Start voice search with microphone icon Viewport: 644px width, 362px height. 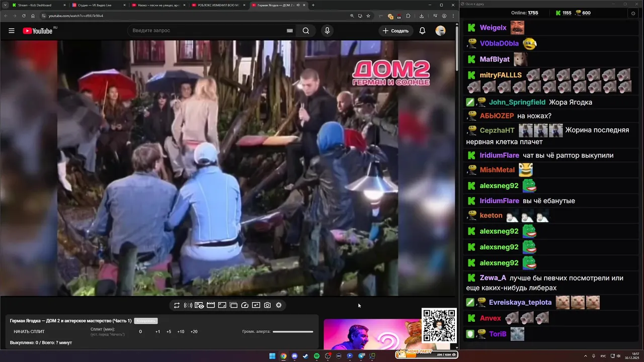pyautogui.click(x=327, y=31)
